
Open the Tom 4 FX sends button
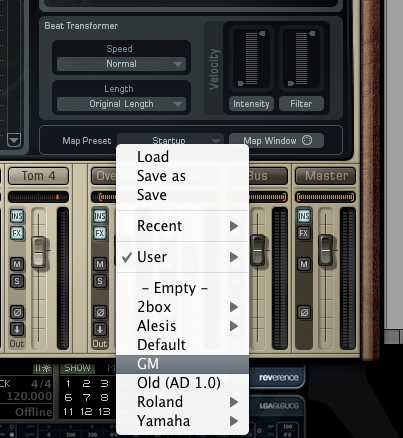[x=17, y=233]
